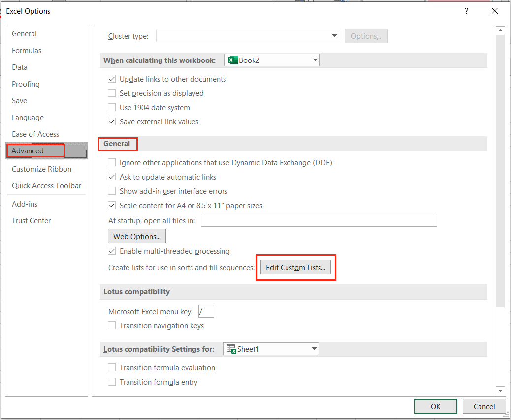
Task: Check Transition navigation keys
Action: 112,326
